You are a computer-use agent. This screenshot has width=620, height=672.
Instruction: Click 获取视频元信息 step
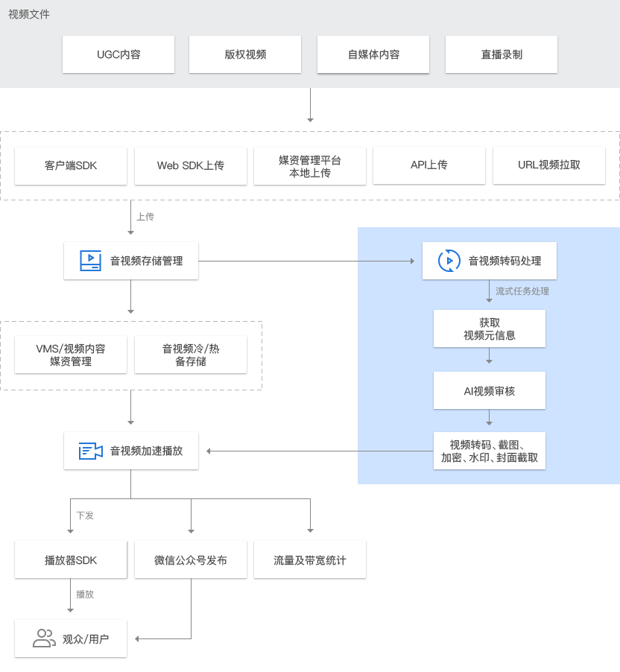[x=490, y=329]
